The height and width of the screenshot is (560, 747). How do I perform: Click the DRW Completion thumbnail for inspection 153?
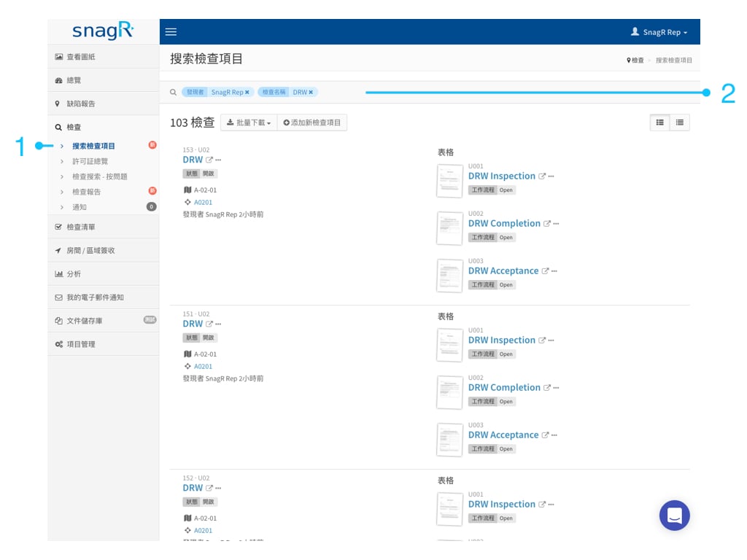click(449, 228)
